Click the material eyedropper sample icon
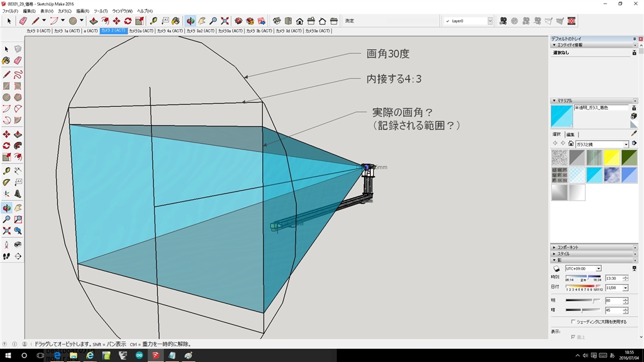This screenshot has height=362, width=644. coord(634,133)
